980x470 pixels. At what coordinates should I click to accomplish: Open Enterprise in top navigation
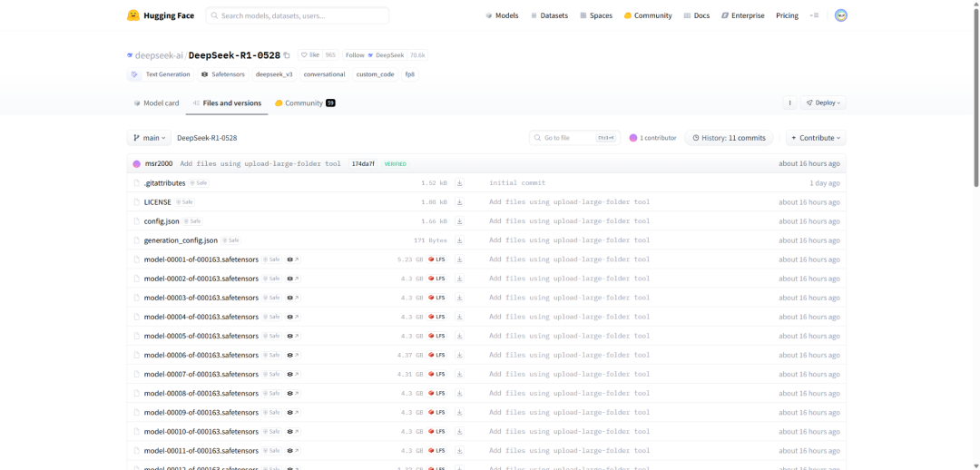(743, 15)
